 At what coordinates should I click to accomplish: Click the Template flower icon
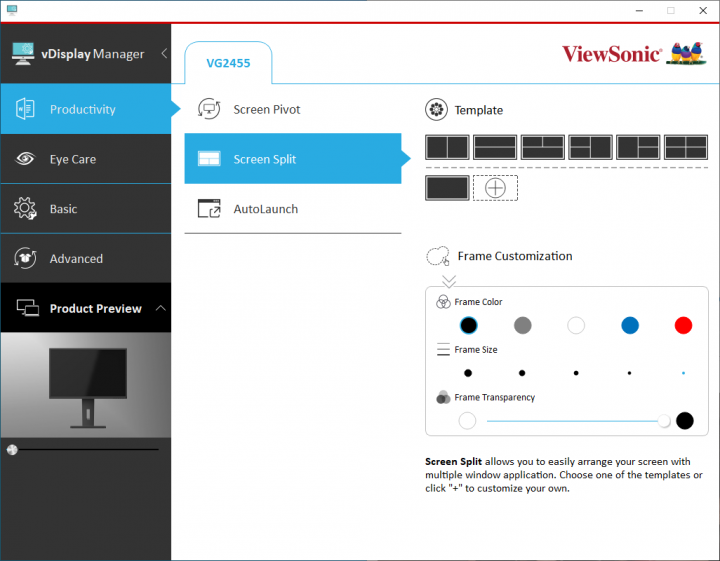436,110
